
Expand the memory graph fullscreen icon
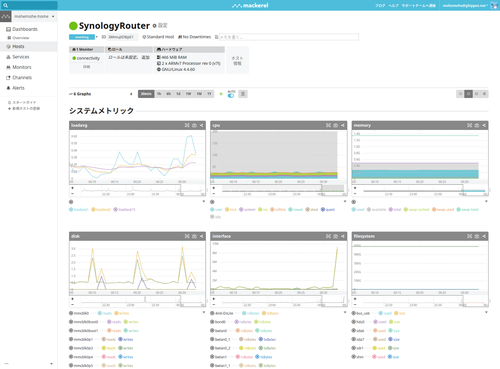click(x=469, y=125)
